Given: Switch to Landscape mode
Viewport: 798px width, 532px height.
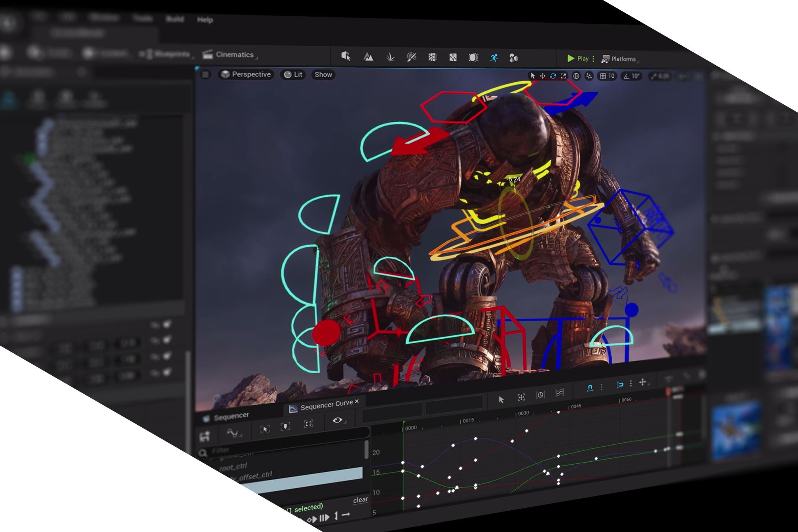Looking at the screenshot, I should pos(368,57).
